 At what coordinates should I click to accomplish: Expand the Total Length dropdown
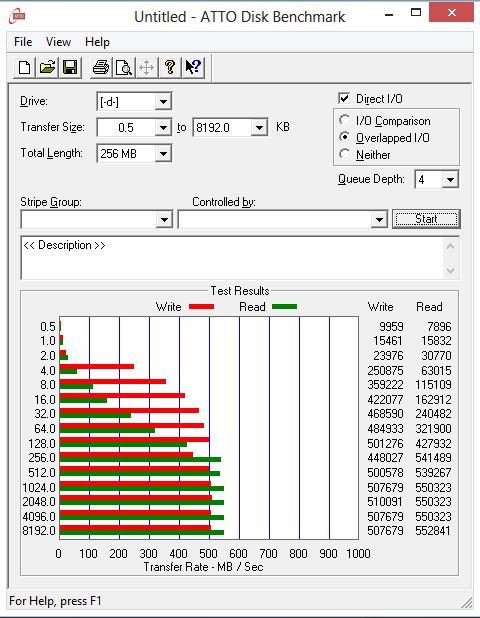(x=163, y=154)
